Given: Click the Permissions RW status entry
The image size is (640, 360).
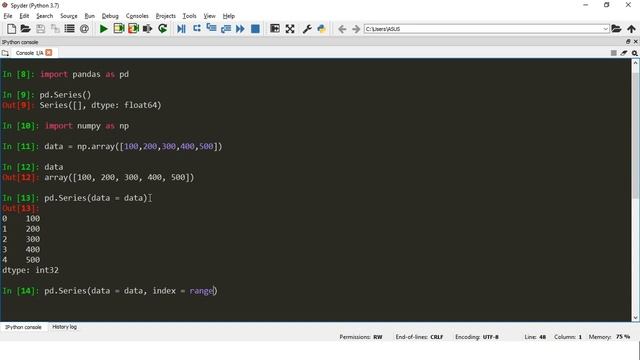Looking at the screenshot, I should pyautogui.click(x=361, y=337).
